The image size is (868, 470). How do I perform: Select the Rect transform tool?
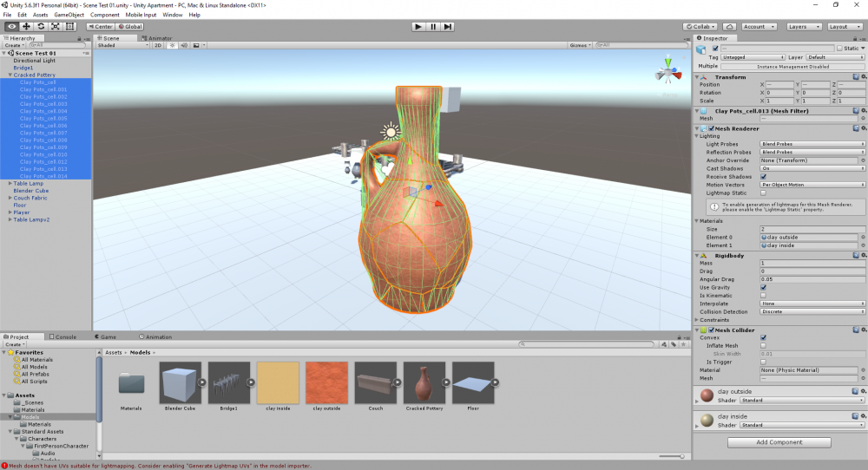(x=69, y=27)
